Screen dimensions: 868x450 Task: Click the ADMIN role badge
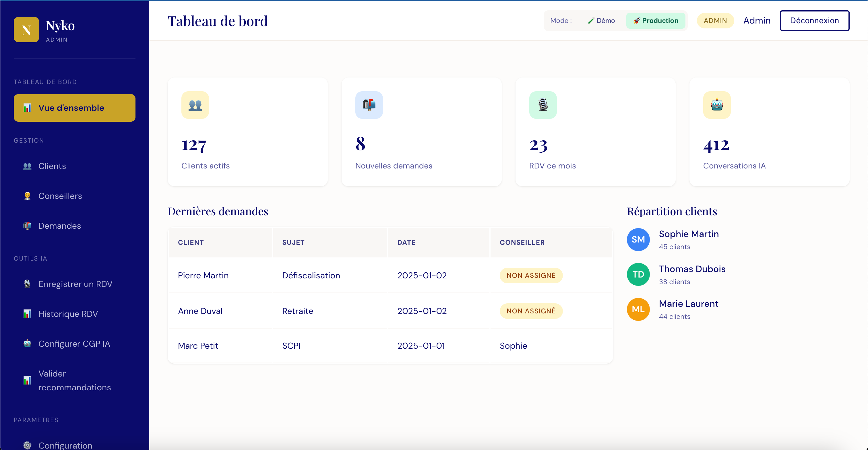(x=715, y=21)
